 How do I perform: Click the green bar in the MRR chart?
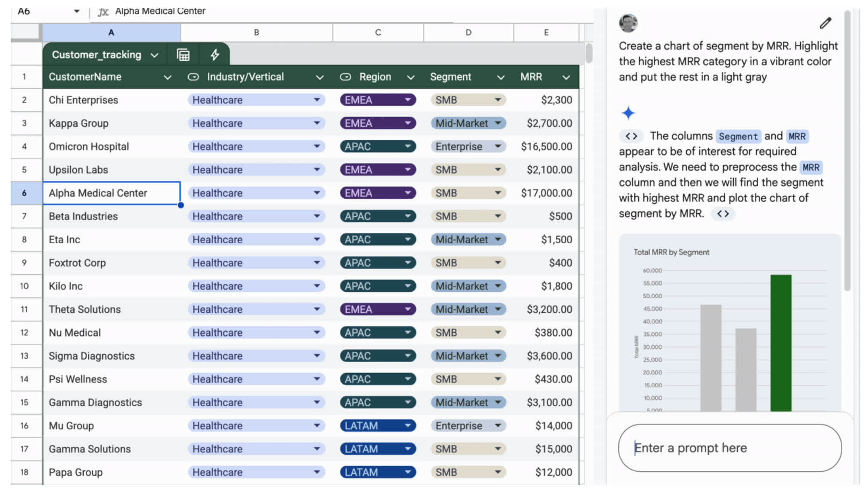point(781,343)
